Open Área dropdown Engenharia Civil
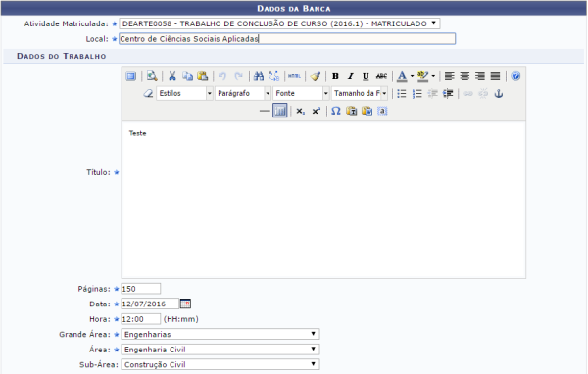The height and width of the screenshot is (374, 588). coord(220,350)
